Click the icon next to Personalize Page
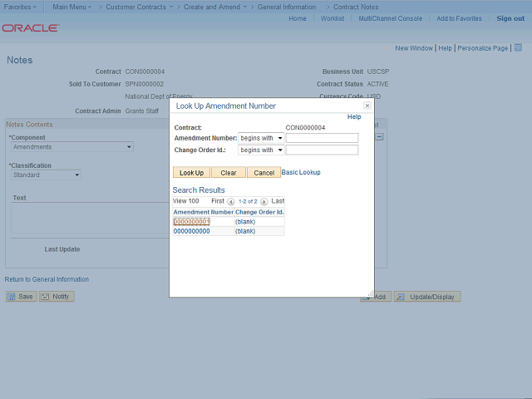Image resolution: width=532 pixels, height=399 pixels. pyautogui.click(x=518, y=47)
